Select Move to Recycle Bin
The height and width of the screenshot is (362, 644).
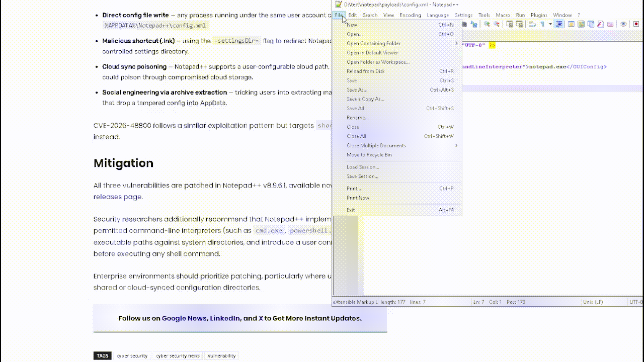tap(397, 155)
